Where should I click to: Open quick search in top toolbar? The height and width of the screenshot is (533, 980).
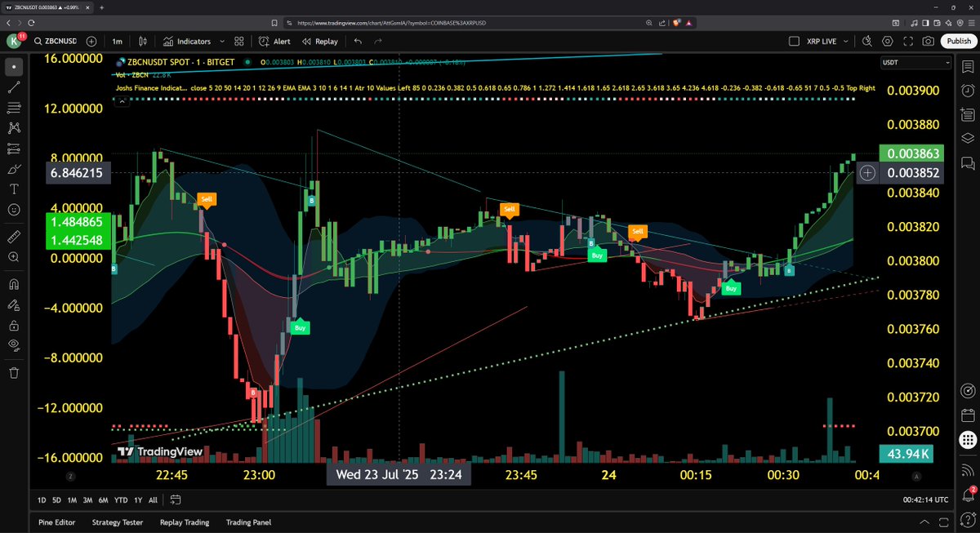(869, 41)
